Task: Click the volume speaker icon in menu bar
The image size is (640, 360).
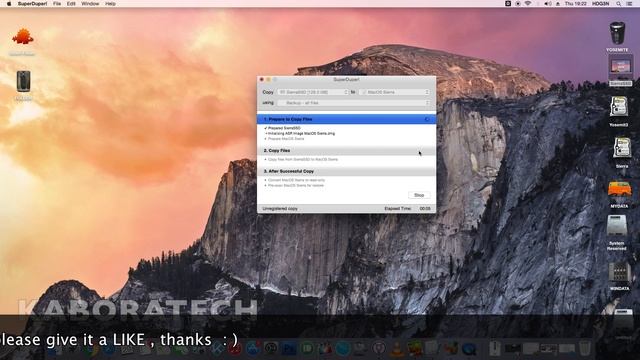Action: pos(548,4)
